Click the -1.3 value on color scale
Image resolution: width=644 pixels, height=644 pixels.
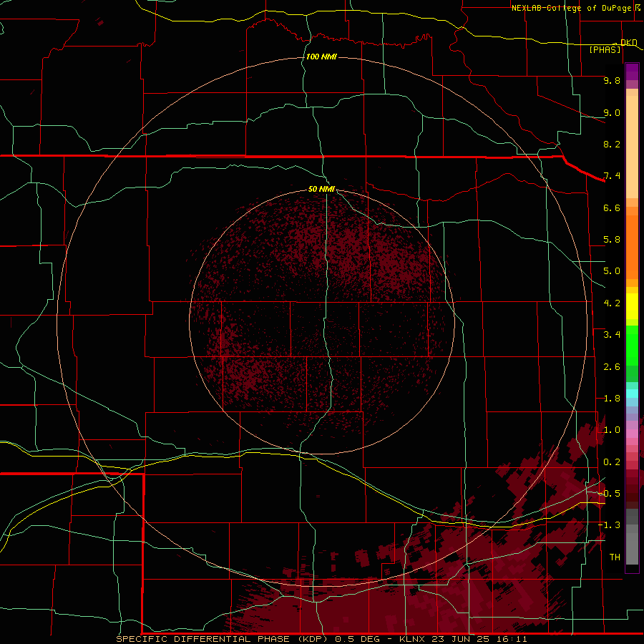pyautogui.click(x=609, y=525)
